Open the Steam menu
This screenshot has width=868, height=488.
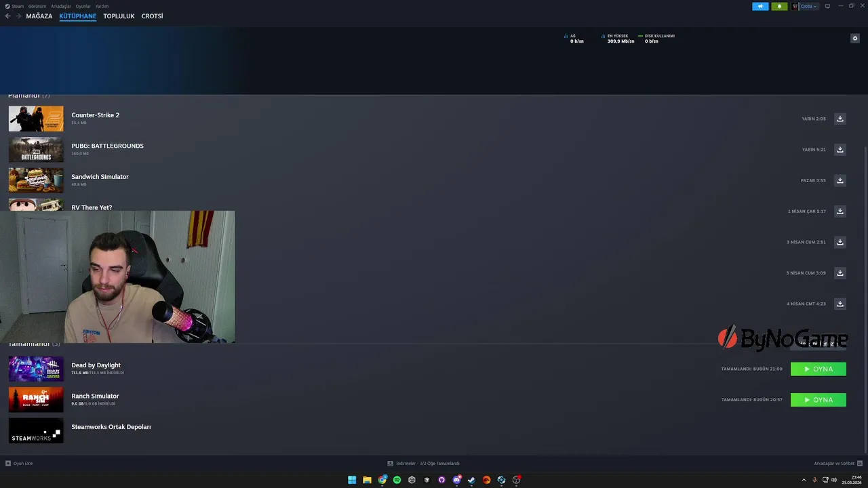pyautogui.click(x=14, y=6)
